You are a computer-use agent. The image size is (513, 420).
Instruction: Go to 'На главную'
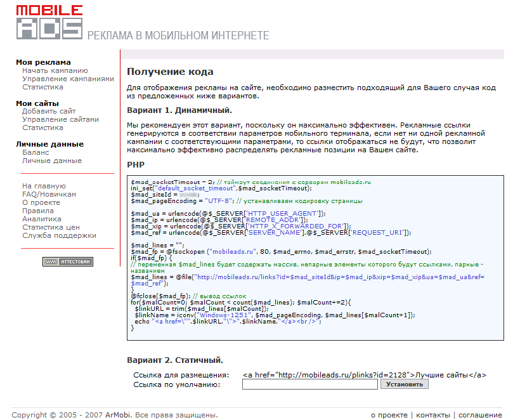44,186
